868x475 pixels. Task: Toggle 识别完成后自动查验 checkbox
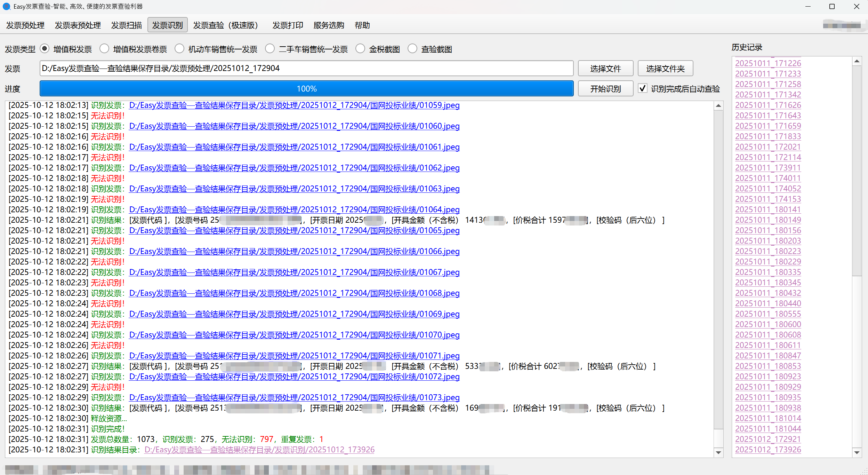click(x=643, y=88)
